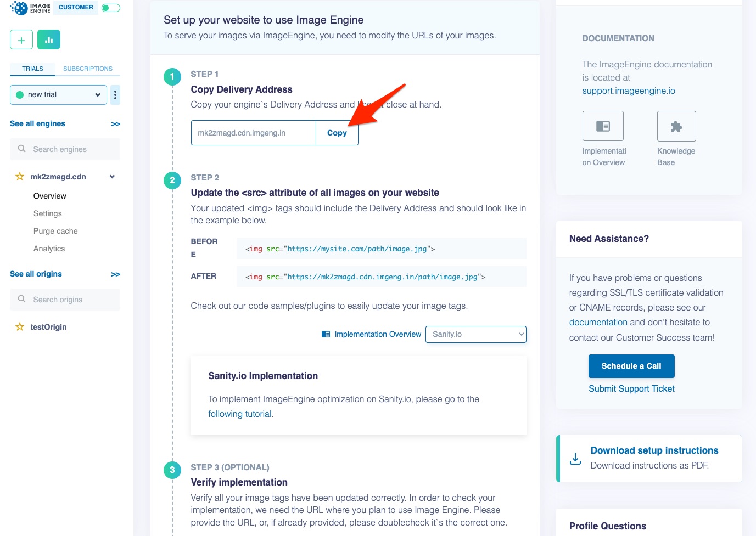756x536 pixels.
Task: Copy the delivery address
Action: [x=337, y=133]
